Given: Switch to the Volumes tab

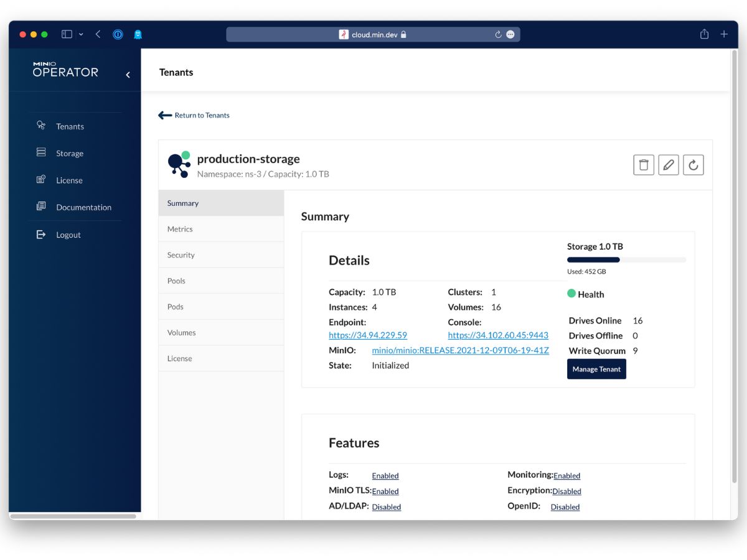Looking at the screenshot, I should click(x=221, y=332).
